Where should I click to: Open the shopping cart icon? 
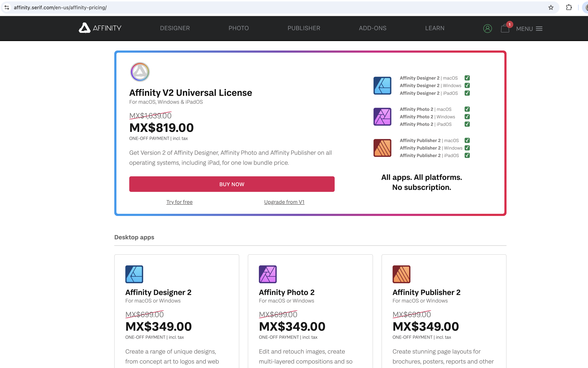(505, 29)
